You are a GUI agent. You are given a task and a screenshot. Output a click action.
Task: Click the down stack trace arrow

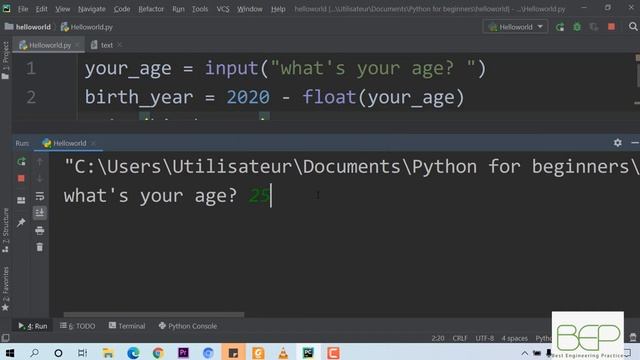pyautogui.click(x=40, y=179)
